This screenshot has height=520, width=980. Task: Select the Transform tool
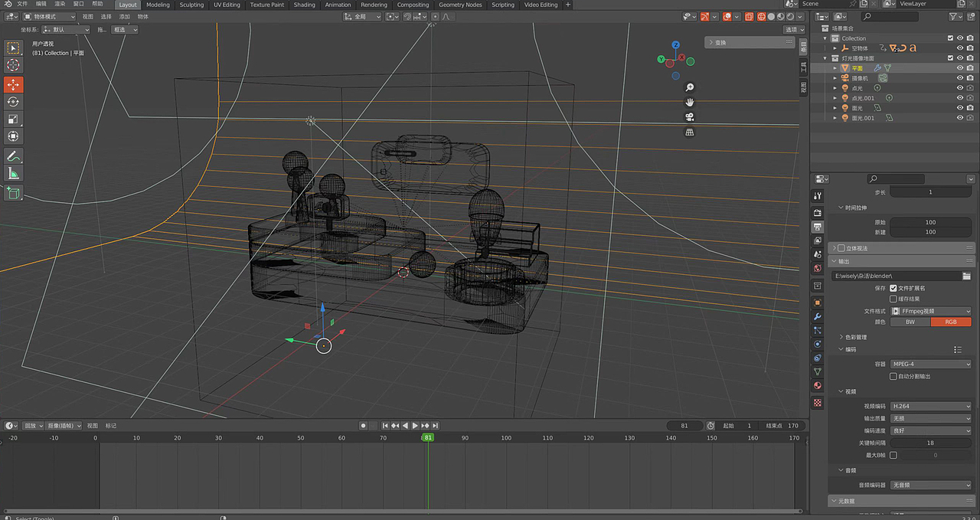[x=13, y=136]
